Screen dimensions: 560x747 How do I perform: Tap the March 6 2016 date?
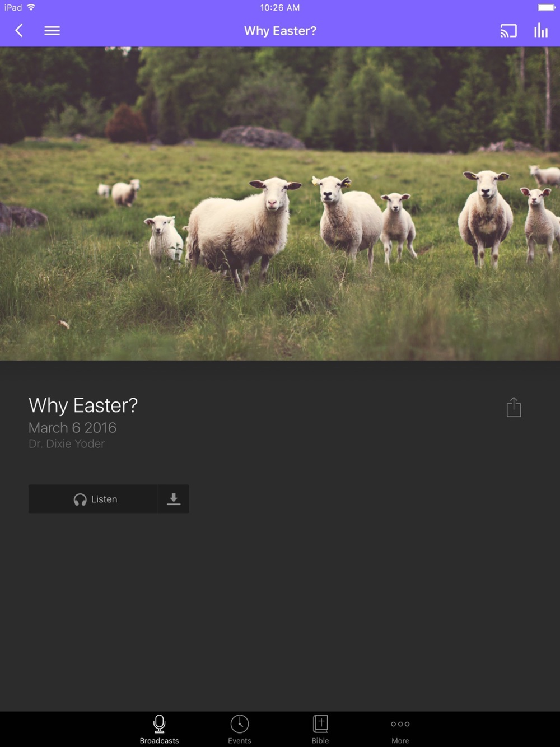click(72, 428)
